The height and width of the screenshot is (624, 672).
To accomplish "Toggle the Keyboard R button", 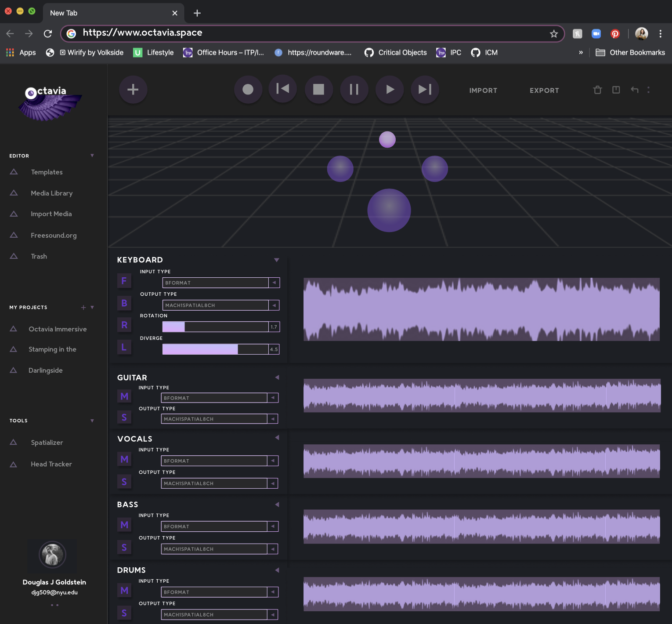I will tap(124, 325).
